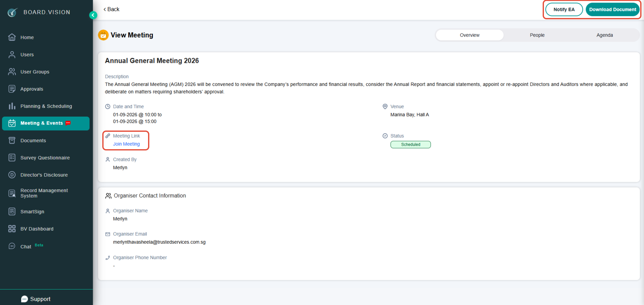Image resolution: width=644 pixels, height=305 pixels.
Task: Switch to the People tab
Action: point(537,35)
